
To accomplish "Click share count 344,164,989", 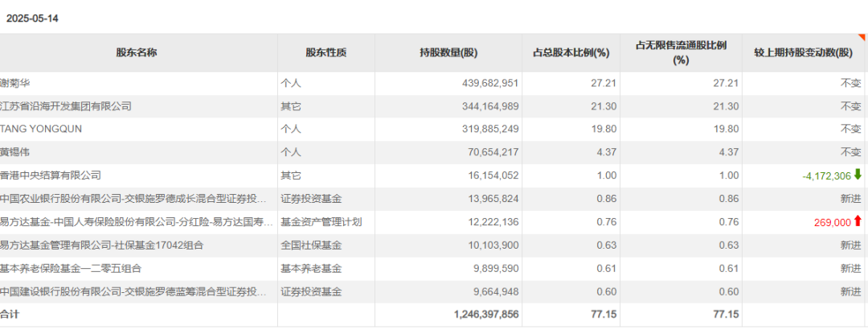I will [x=490, y=106].
